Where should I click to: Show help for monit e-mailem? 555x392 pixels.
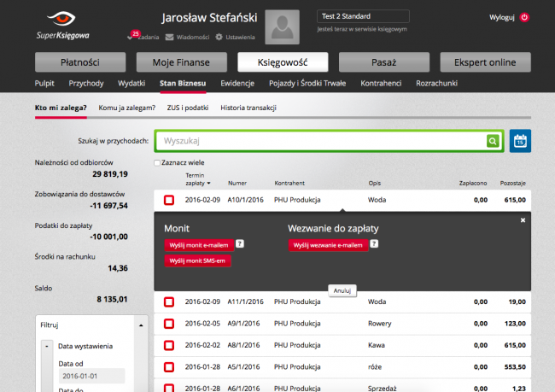click(240, 243)
